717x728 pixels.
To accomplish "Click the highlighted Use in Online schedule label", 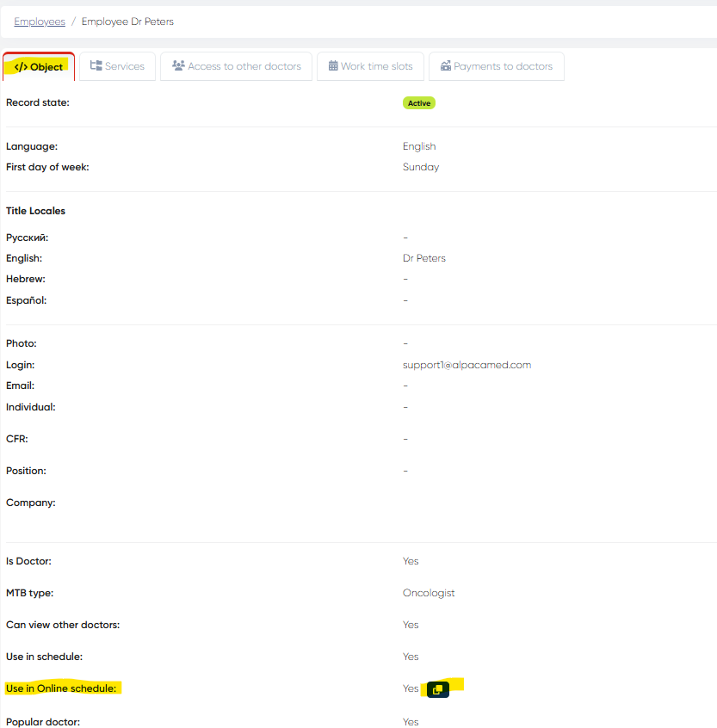I will pos(60,688).
